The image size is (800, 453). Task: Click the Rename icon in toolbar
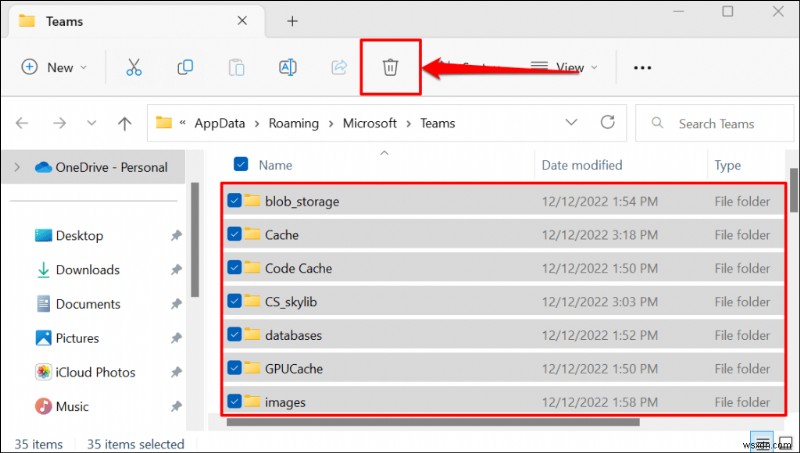288,67
